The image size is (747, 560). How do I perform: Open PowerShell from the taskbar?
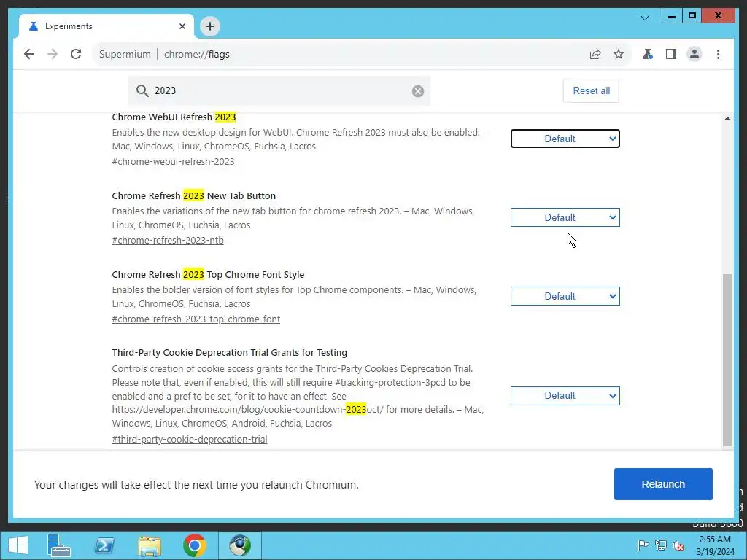coord(104,545)
